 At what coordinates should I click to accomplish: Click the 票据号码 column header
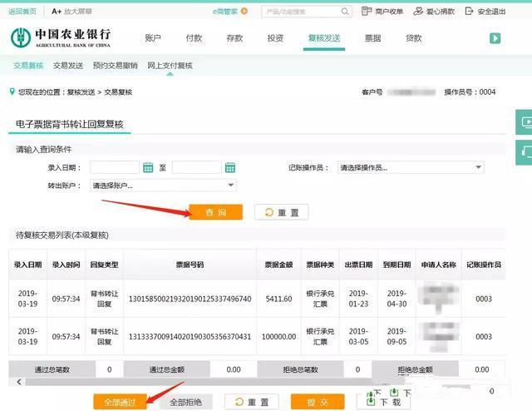point(190,265)
